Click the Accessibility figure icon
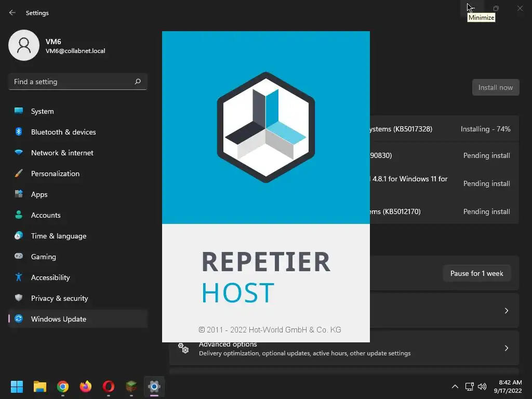Viewport: 532px width, 399px height. click(19, 277)
